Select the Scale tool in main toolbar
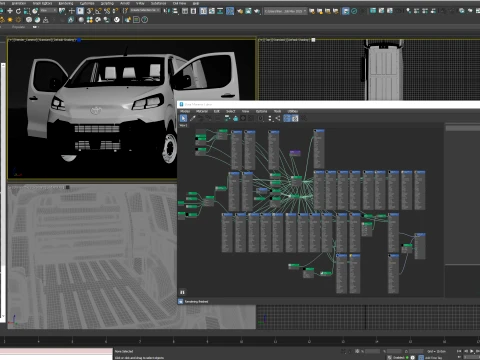Viewport: 480px width, 360px height. click(27, 11)
